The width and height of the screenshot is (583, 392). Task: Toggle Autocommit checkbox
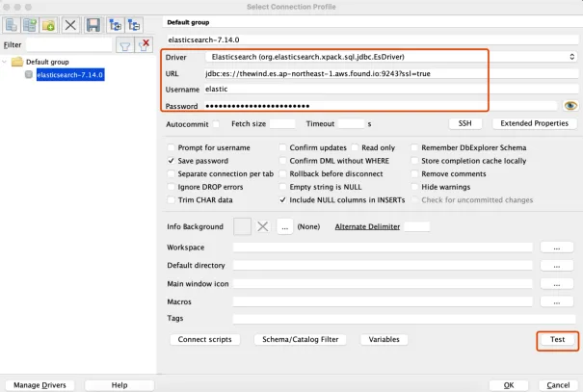tap(216, 124)
